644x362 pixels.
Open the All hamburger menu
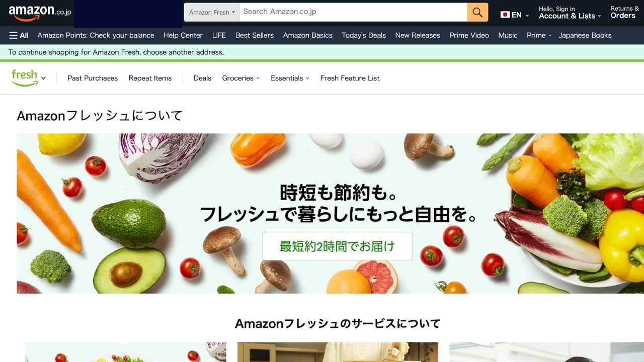[19, 35]
